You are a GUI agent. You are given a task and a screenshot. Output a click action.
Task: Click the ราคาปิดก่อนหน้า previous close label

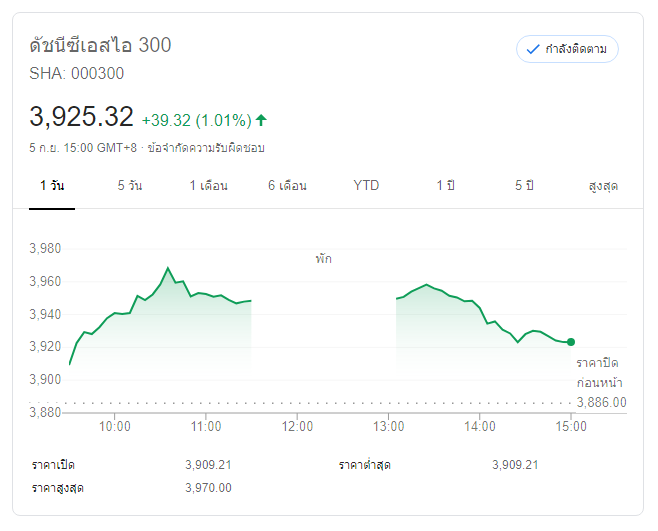point(601,373)
